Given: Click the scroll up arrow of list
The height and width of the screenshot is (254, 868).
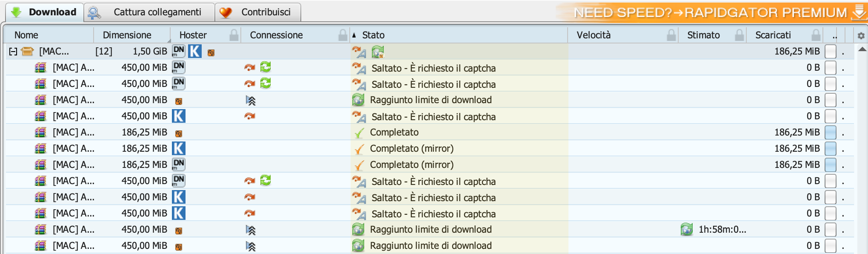Looking at the screenshot, I should tap(862, 49).
